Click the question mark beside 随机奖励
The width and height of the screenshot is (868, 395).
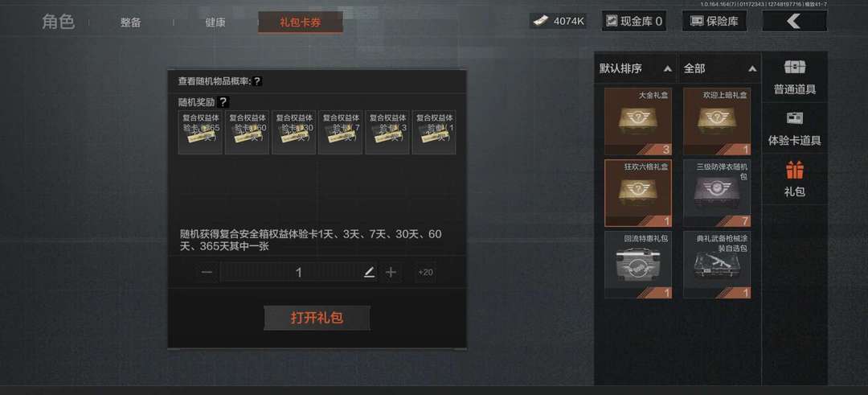point(223,102)
